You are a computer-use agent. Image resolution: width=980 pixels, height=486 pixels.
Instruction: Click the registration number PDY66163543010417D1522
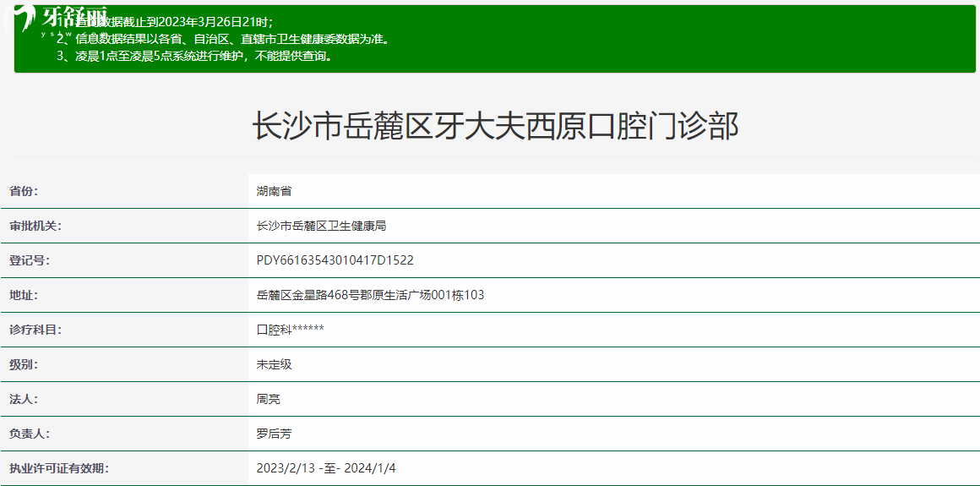[x=335, y=260]
